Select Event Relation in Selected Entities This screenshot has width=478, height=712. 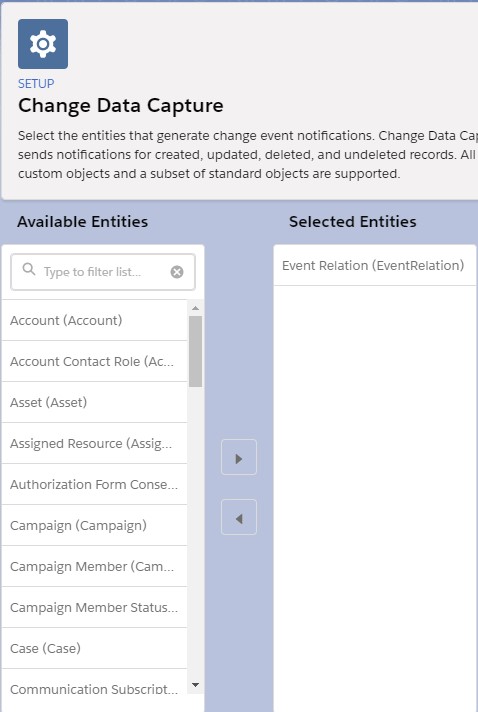375,265
